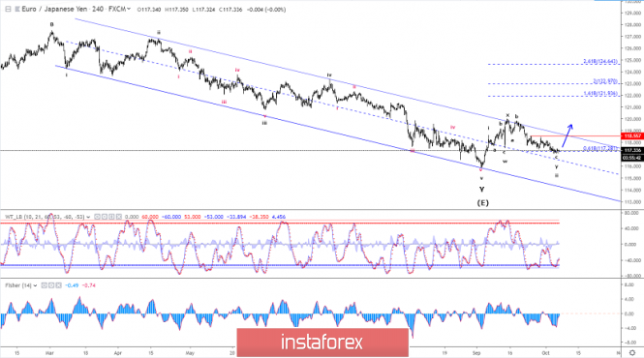Collapse the chart legend via the square minus icon

click(x=8, y=9)
